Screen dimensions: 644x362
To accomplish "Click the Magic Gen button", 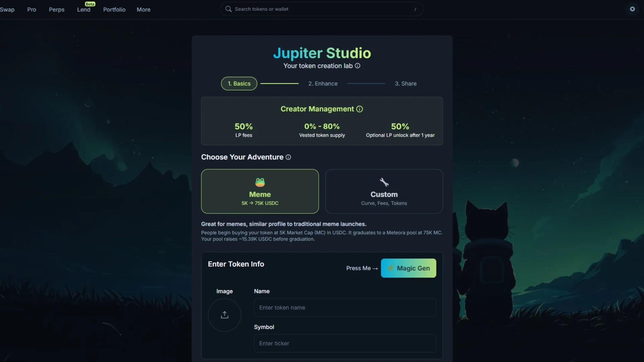I will click(409, 268).
